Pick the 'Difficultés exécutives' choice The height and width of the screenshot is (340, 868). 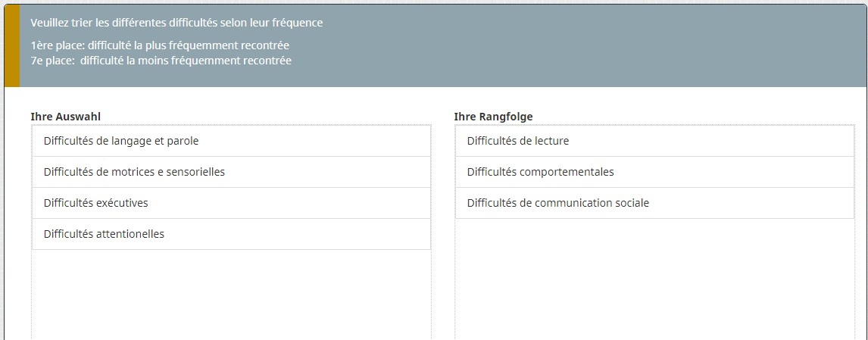96,203
